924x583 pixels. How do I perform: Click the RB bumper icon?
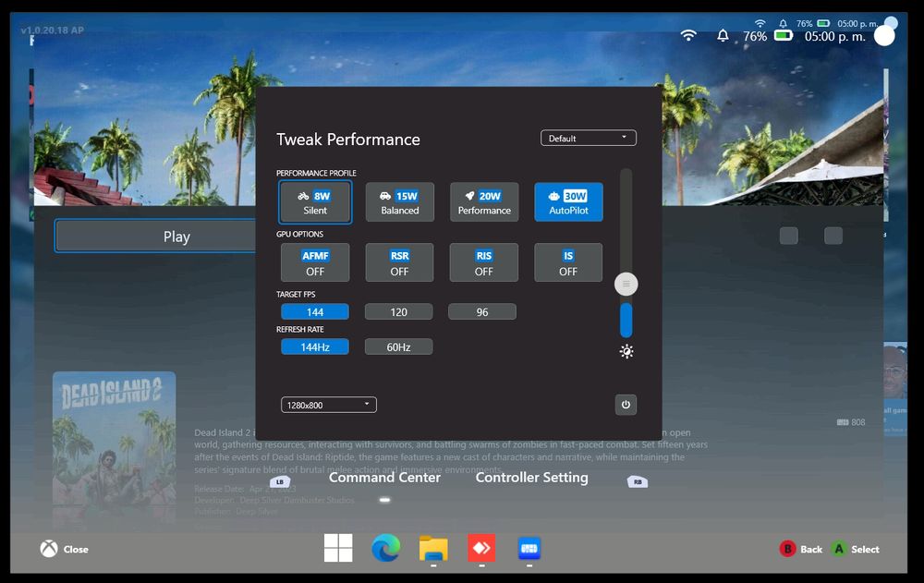638,481
